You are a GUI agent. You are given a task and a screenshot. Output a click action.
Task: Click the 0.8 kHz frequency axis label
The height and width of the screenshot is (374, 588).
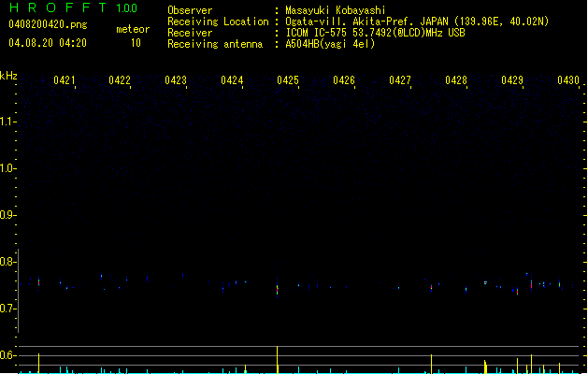tap(7, 262)
